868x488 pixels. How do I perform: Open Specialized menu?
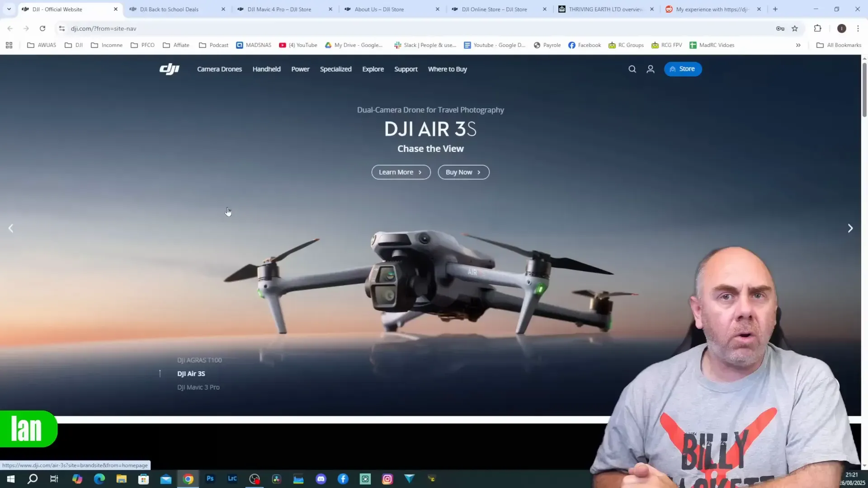335,69
